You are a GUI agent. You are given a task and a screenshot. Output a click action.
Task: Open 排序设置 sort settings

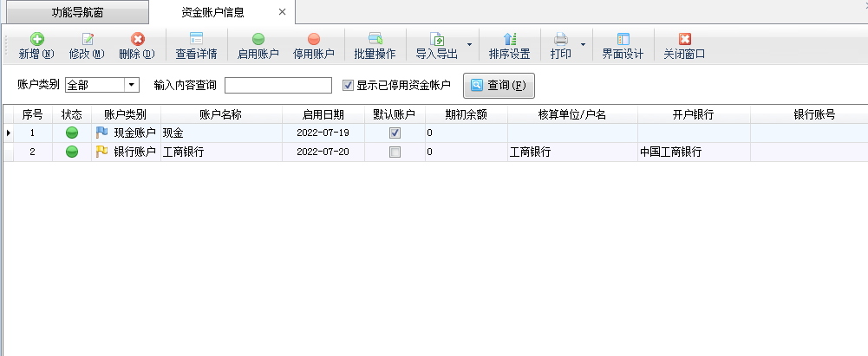[509, 40]
